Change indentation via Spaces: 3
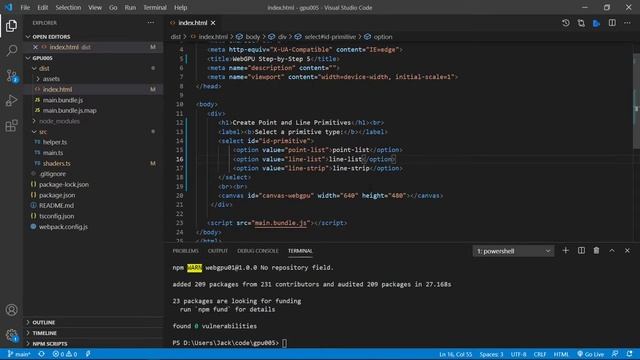This screenshot has width=640, height=360. tap(491, 354)
